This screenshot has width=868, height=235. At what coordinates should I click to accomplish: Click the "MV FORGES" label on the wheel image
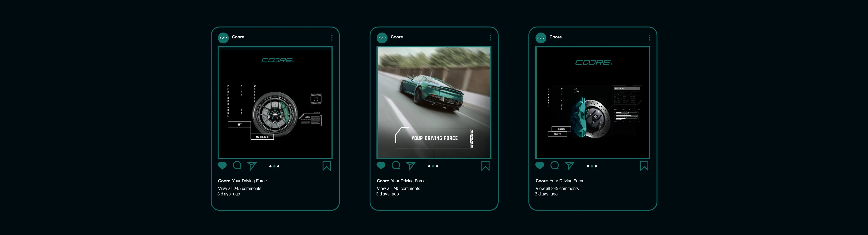[x=262, y=137]
